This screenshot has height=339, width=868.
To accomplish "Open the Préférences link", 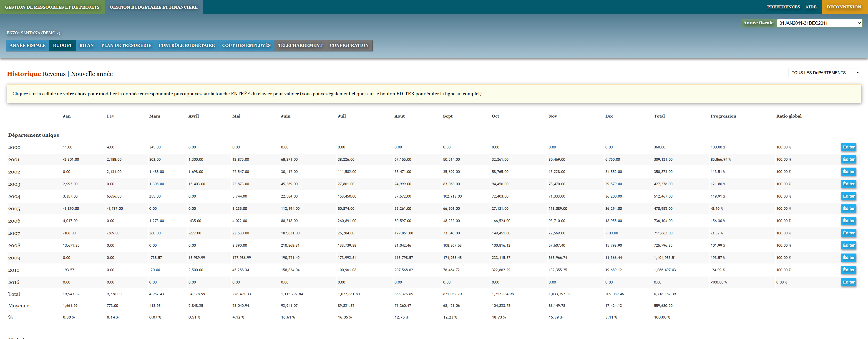I will 783,7.
